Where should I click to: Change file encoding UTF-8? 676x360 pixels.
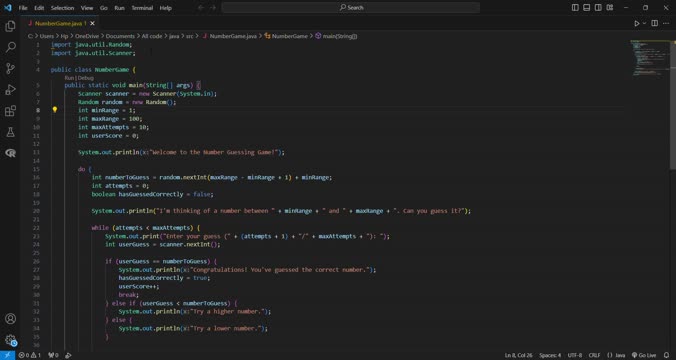pos(575,355)
